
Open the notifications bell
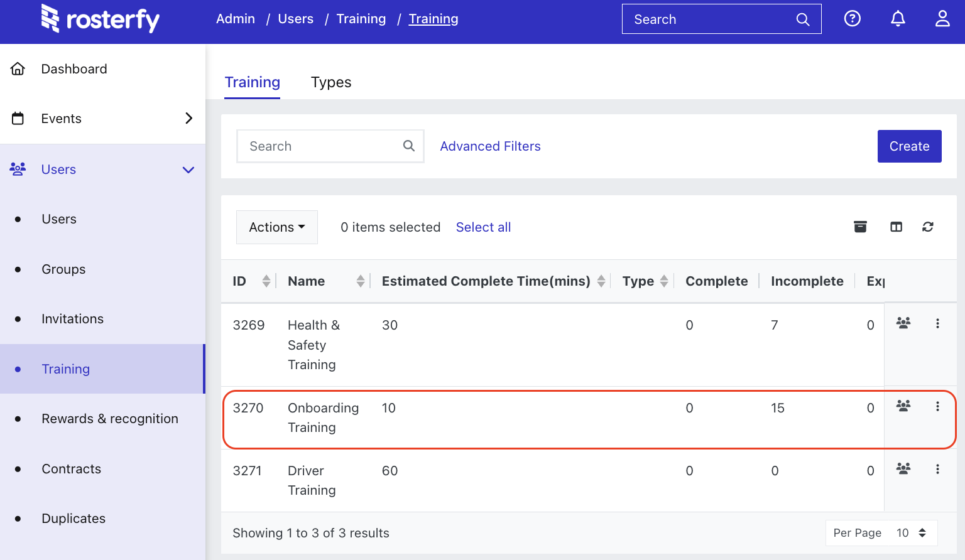(898, 19)
